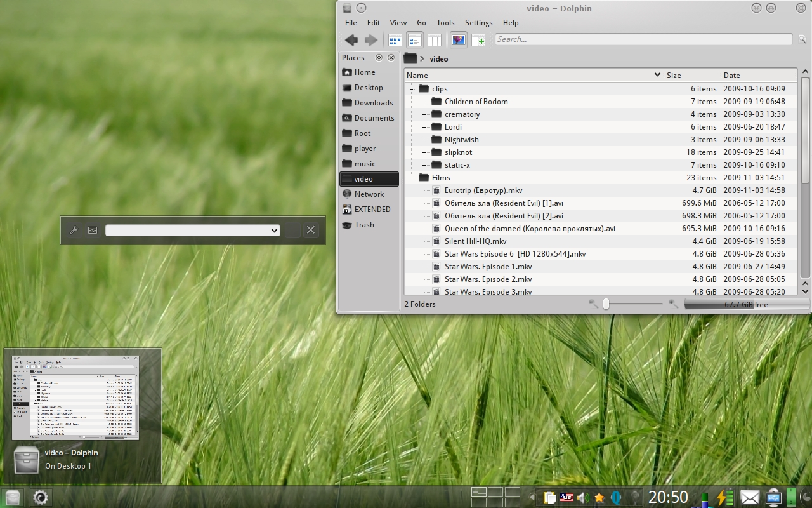Open the File menu
The width and height of the screenshot is (812, 508).
pos(351,23)
